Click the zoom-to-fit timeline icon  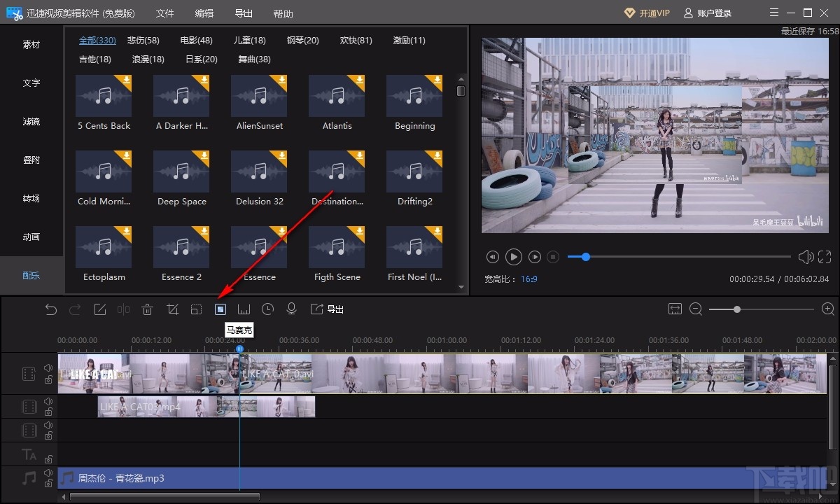[x=675, y=309]
